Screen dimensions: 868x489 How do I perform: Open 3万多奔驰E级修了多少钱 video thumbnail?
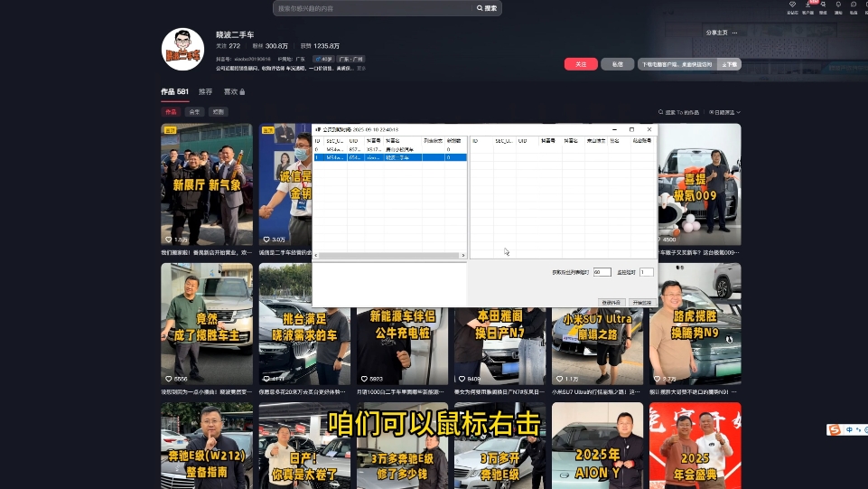point(403,446)
